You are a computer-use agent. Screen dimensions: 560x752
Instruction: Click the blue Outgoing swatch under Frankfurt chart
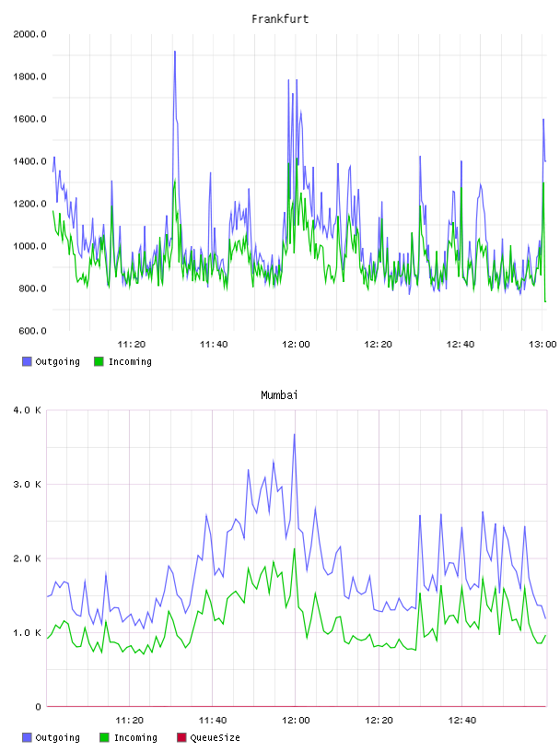click(x=27, y=361)
